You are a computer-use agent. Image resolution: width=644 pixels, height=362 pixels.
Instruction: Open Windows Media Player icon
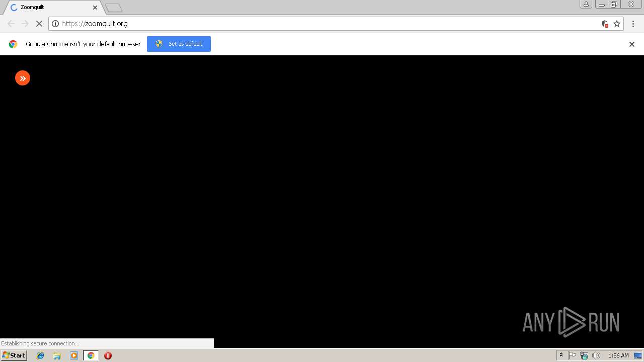[x=74, y=355]
